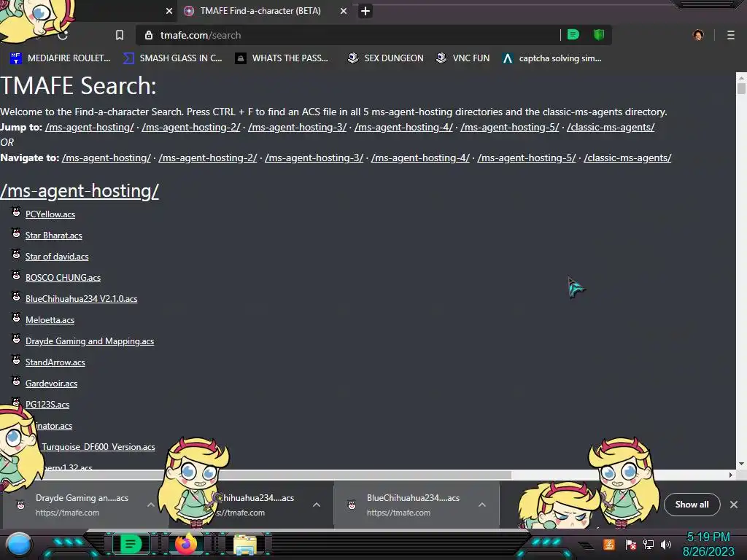Open the browser profile avatar
This screenshot has width=747, height=560.
click(698, 35)
